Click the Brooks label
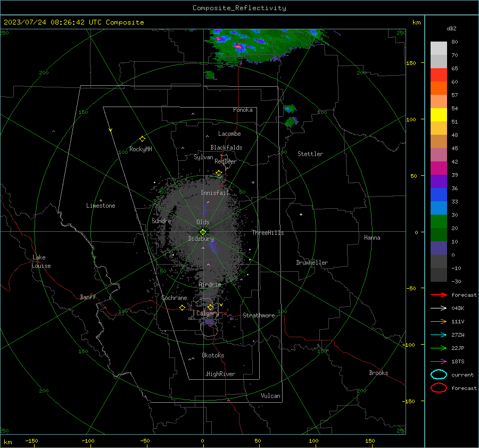Image resolution: width=479 pixels, height=448 pixels. click(x=378, y=373)
